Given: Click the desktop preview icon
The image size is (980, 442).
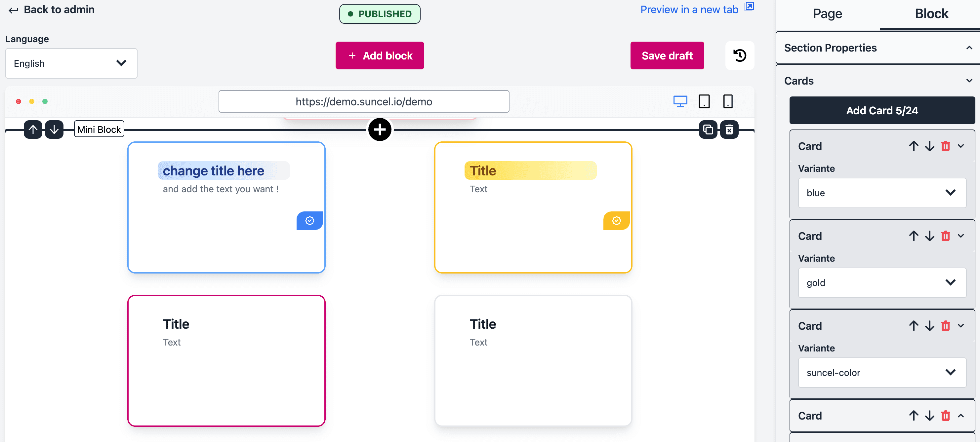Looking at the screenshot, I should tap(681, 102).
